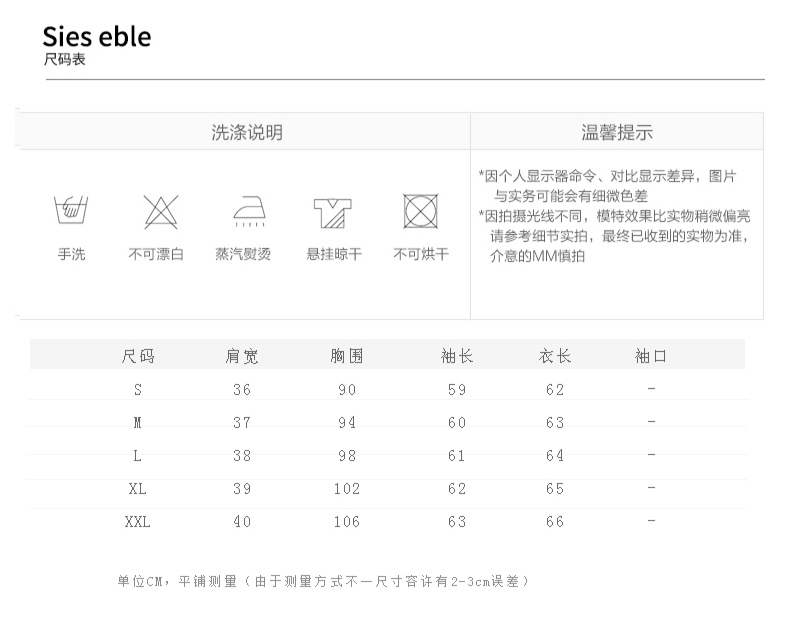Screen dimensions: 790x620
Task: Click the 洗涤说明 header
Action: (x=246, y=132)
